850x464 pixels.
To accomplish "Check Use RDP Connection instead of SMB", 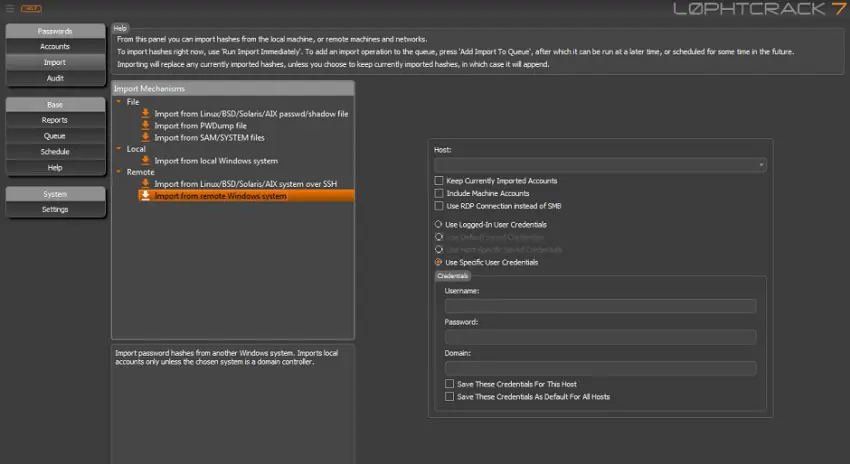I will tap(439, 206).
